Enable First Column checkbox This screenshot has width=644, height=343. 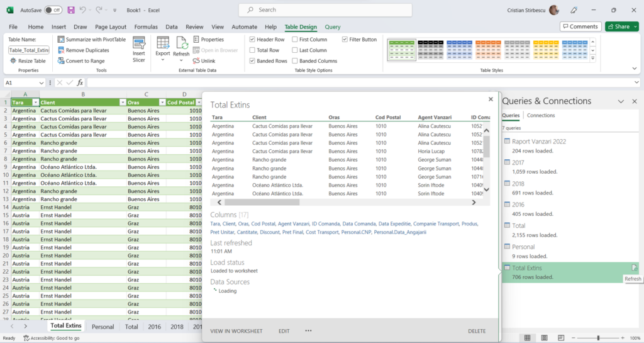[295, 40]
